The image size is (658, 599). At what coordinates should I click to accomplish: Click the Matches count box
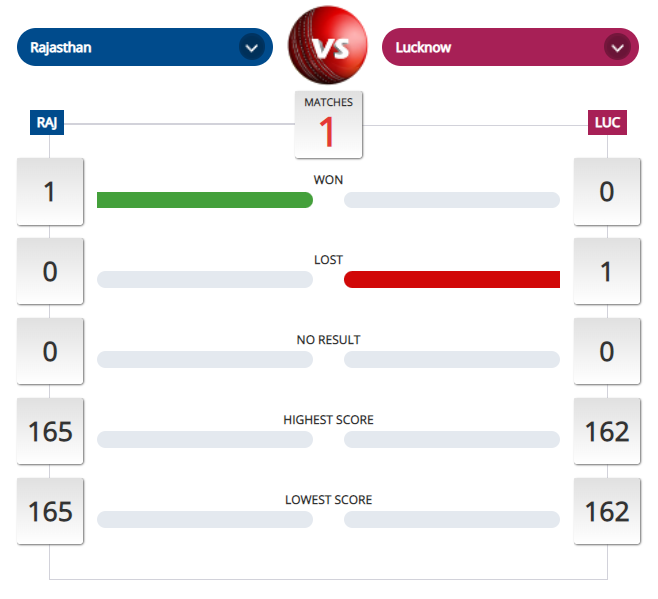click(x=328, y=125)
